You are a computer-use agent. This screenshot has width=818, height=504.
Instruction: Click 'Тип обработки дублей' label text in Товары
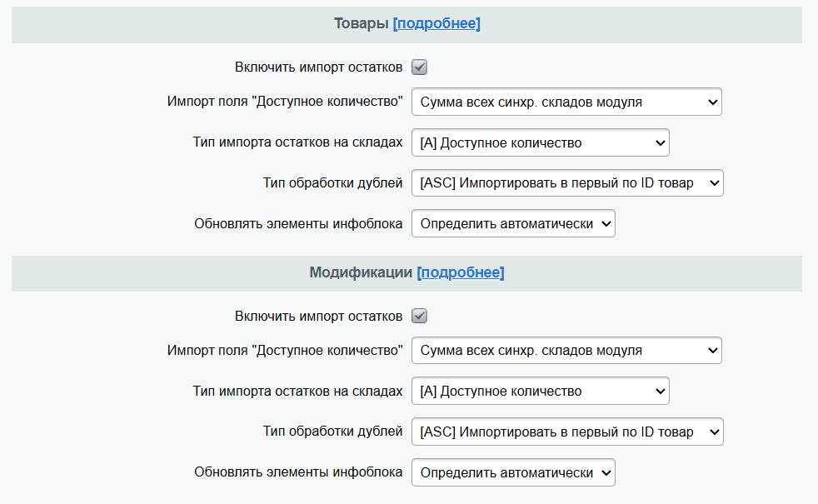point(332,183)
